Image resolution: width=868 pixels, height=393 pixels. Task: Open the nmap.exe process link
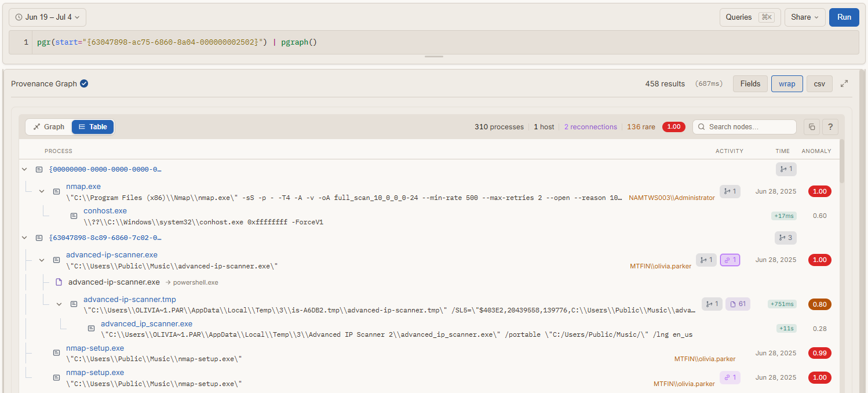[x=83, y=187]
